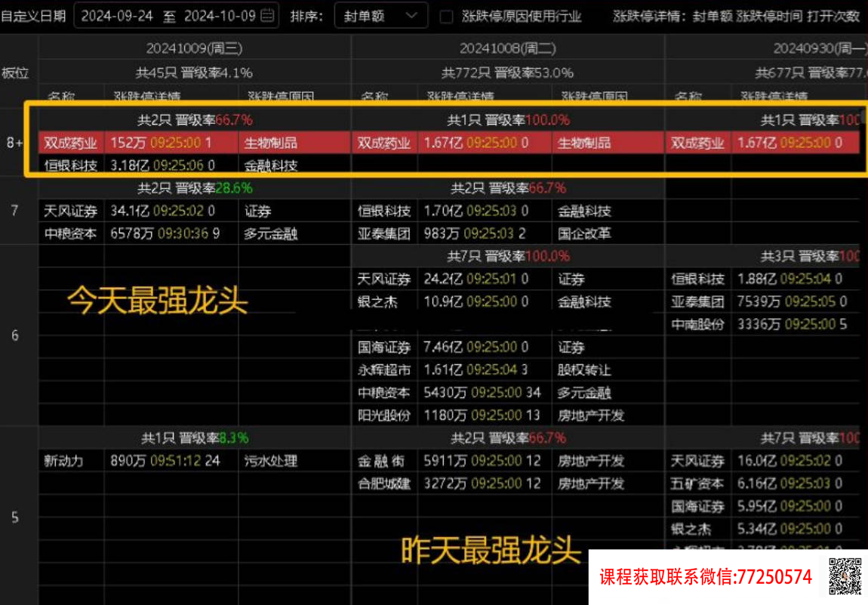Screen dimensions: 868x605
Task: Click the 3336万 09:25:00 detail cell
Action: click(796, 325)
